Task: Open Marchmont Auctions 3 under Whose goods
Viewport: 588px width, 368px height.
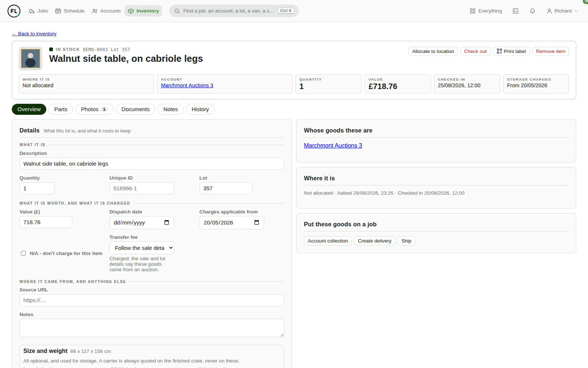Action: (333, 146)
